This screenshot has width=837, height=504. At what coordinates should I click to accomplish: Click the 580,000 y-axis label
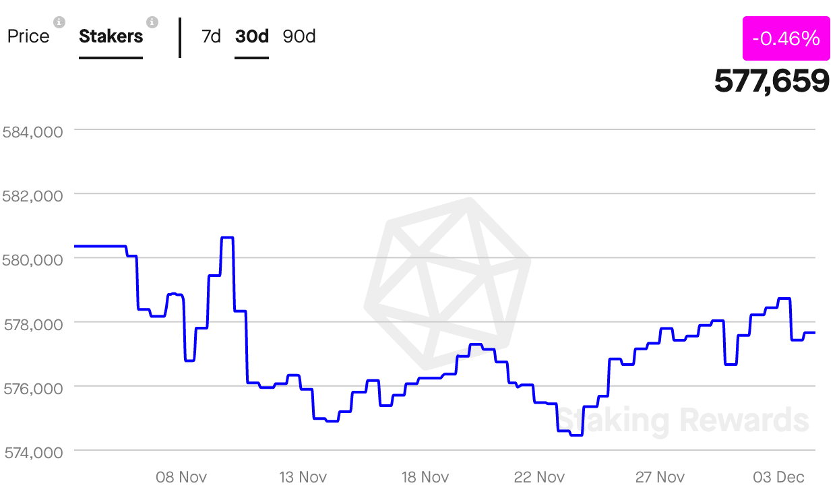pos(33,260)
